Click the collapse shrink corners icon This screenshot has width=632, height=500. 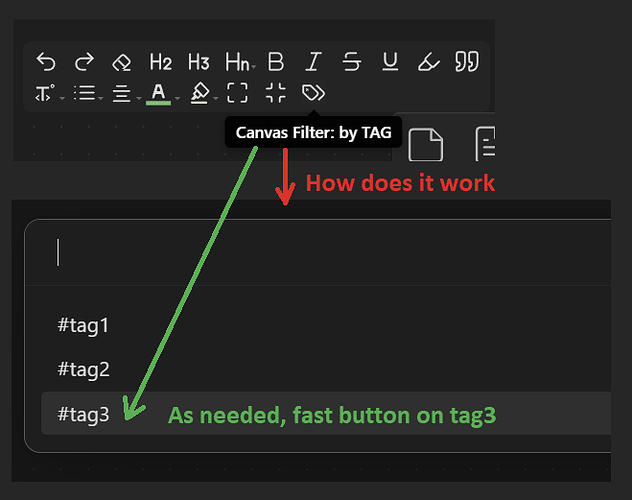tap(276, 93)
